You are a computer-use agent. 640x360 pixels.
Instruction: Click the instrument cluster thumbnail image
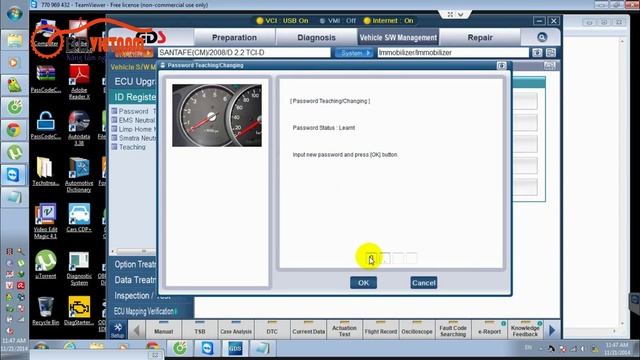coord(217,116)
